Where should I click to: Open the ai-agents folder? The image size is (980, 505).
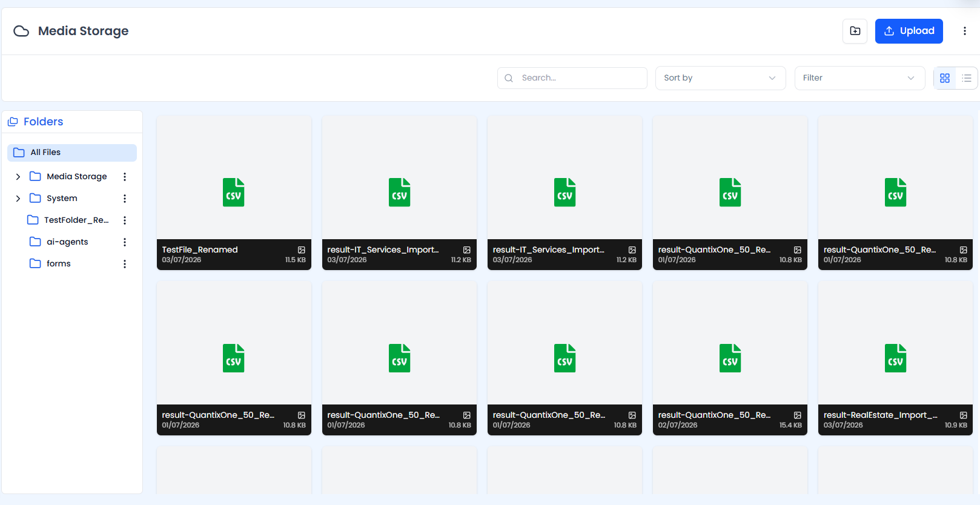pos(67,242)
